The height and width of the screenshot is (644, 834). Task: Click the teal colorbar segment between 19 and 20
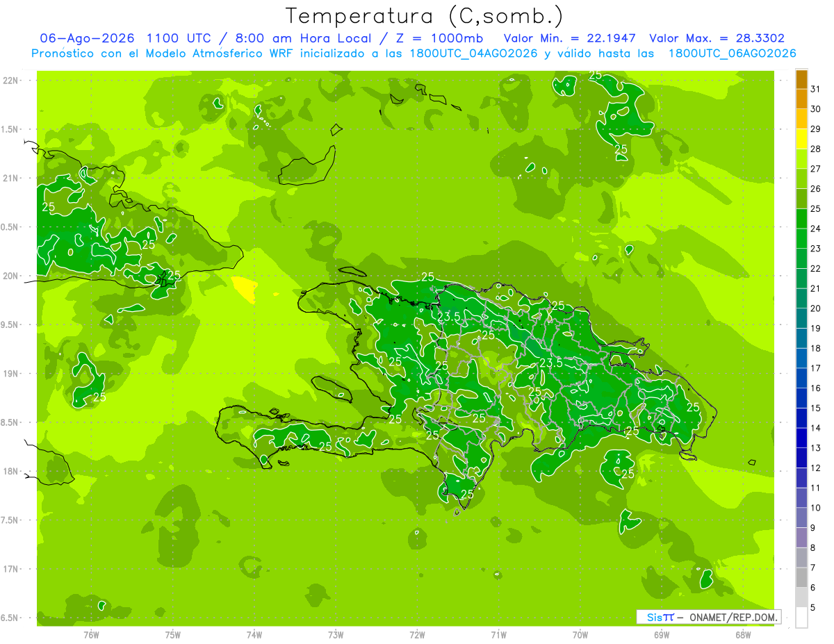(801, 318)
